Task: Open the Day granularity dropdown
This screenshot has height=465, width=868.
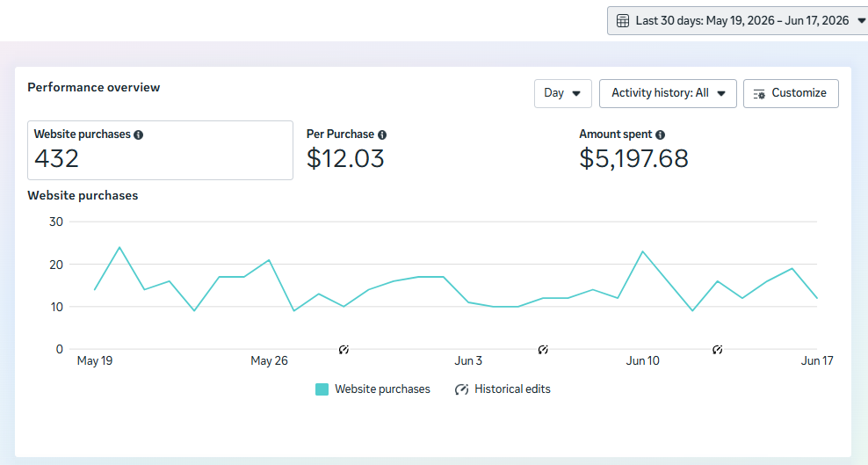Action: coord(562,93)
